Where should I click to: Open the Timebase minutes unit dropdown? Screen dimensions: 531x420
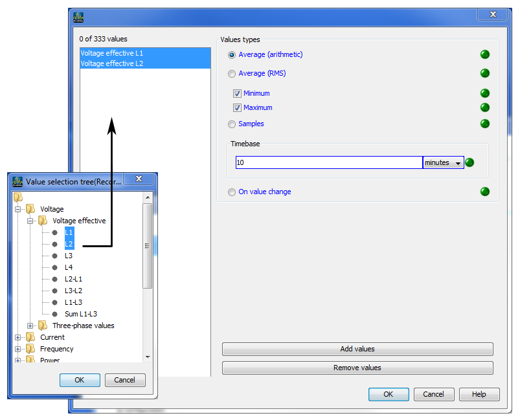point(444,163)
